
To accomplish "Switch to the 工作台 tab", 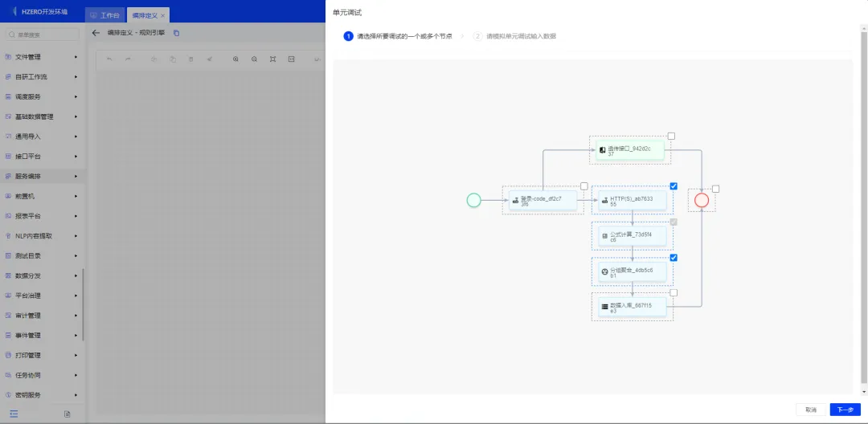I will click(x=104, y=15).
